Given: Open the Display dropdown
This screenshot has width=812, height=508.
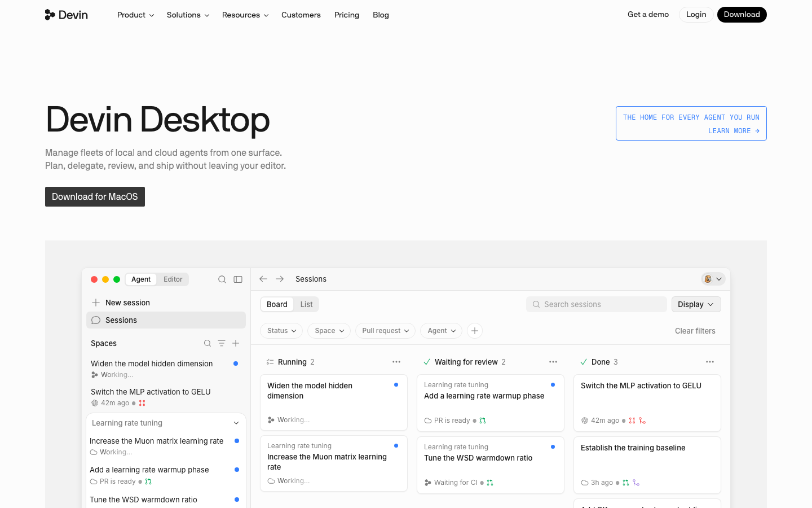Looking at the screenshot, I should point(696,304).
